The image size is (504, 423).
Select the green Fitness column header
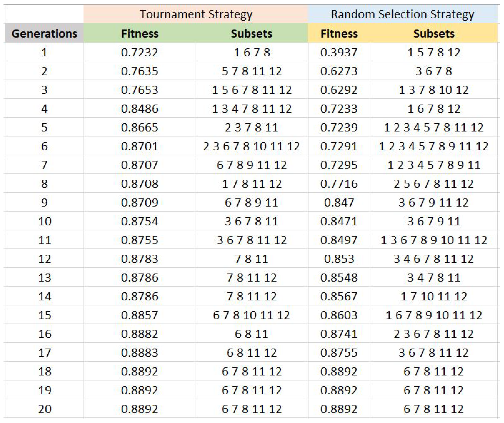pyautogui.click(x=139, y=33)
